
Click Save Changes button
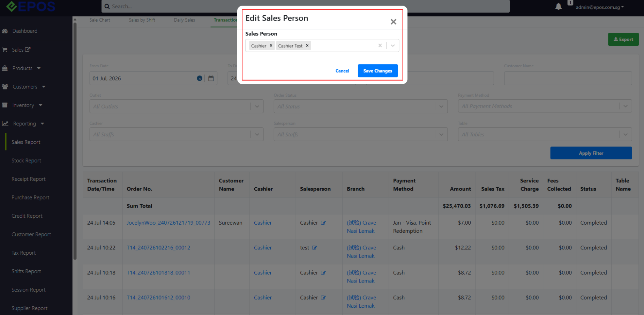coord(377,71)
